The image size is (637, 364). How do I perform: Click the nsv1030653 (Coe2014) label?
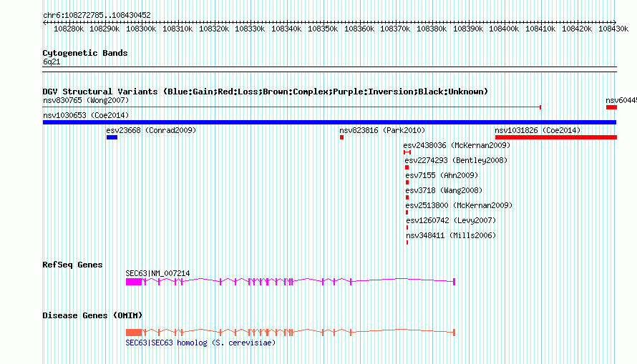(x=86, y=115)
